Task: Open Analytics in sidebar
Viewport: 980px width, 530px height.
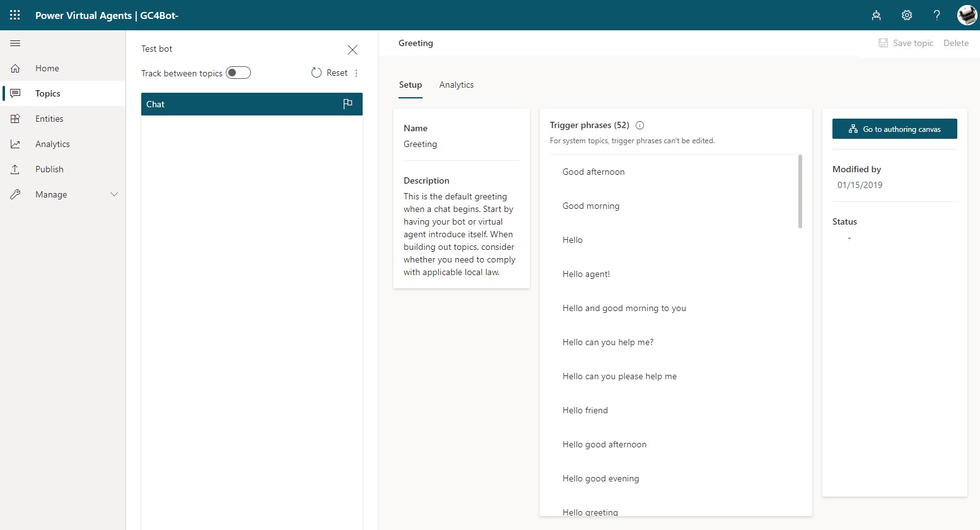Action: (x=52, y=144)
